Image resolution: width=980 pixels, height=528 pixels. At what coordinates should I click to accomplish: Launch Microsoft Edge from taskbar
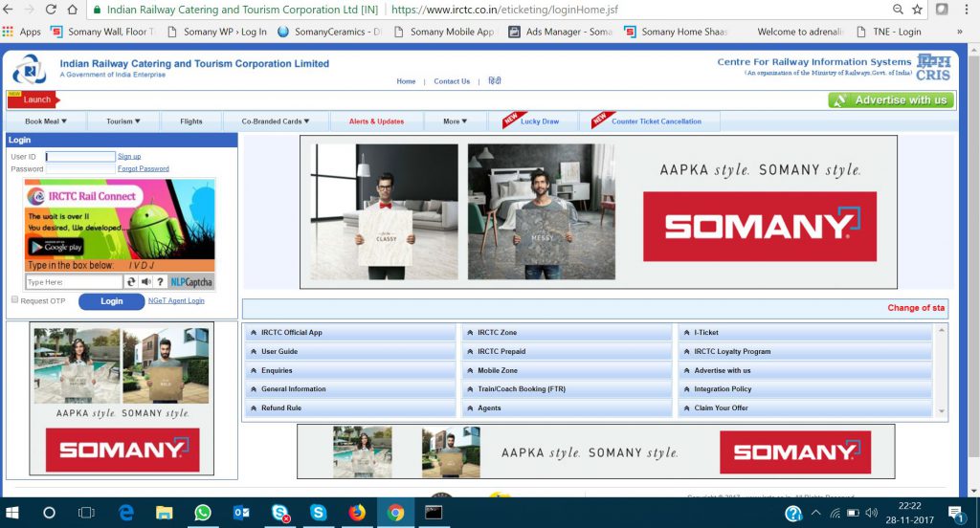[126, 513]
